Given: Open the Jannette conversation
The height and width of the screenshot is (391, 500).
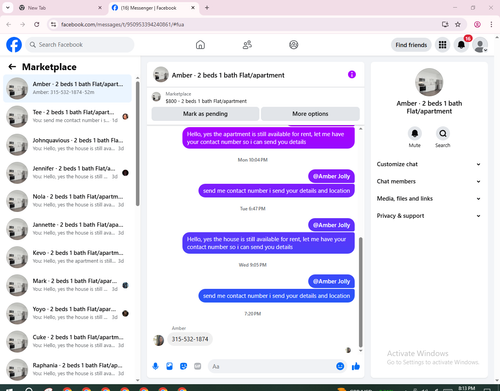Looking at the screenshot, I should [x=68, y=229].
